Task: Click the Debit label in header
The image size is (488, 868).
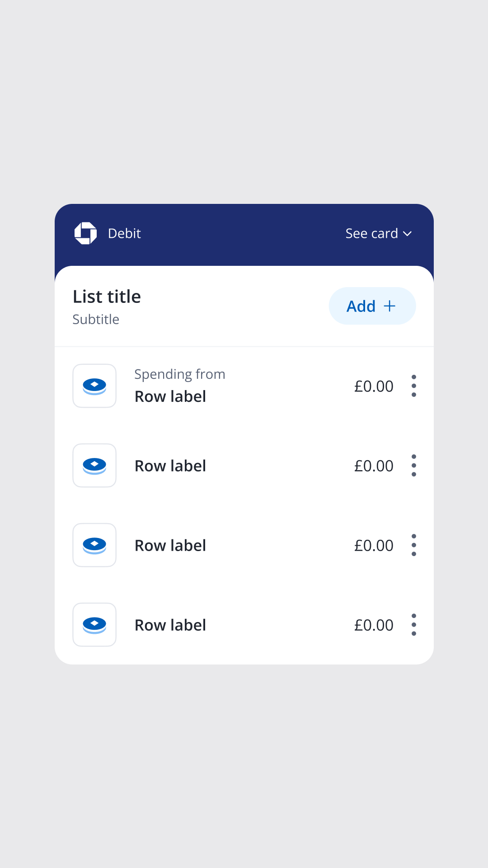Action: click(124, 234)
